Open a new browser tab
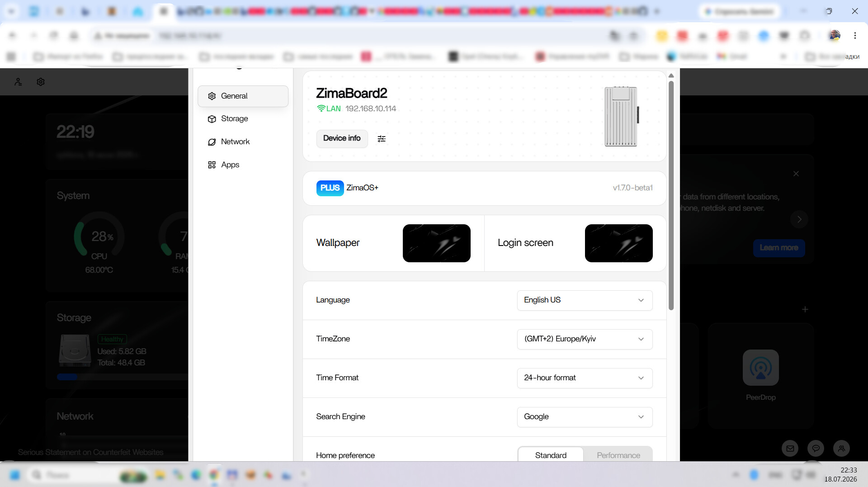Image resolution: width=868 pixels, height=487 pixels. point(657,11)
